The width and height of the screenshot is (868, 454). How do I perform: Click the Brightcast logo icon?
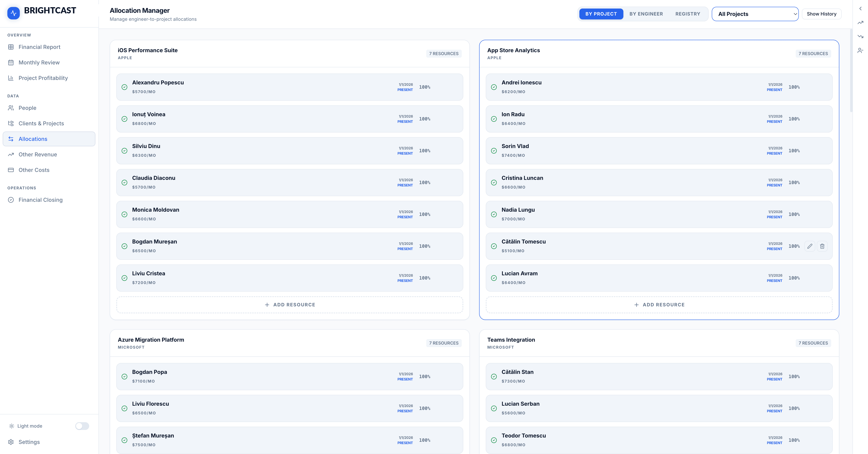pos(14,13)
